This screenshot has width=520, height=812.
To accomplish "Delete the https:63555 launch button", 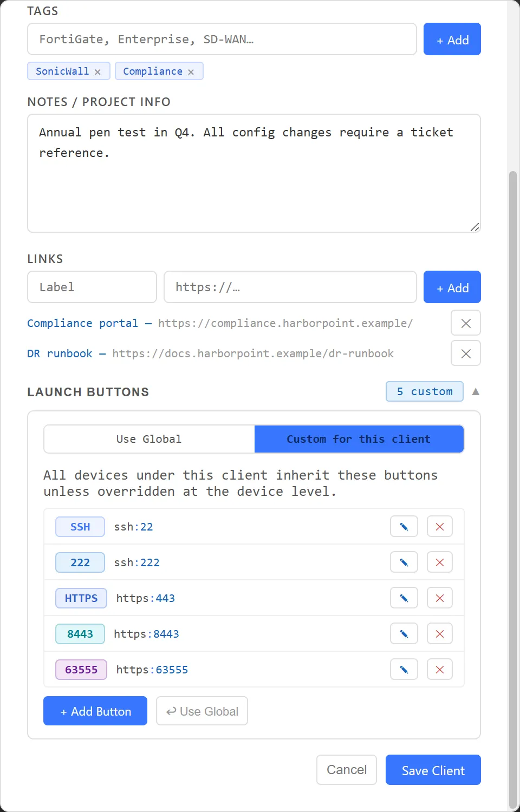I will (440, 670).
